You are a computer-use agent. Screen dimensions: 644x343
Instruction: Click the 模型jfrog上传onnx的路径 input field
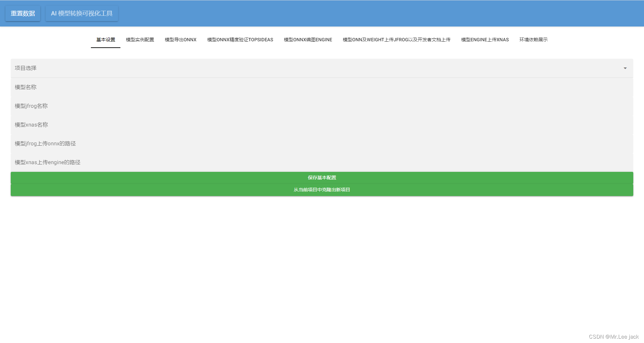(x=322, y=144)
